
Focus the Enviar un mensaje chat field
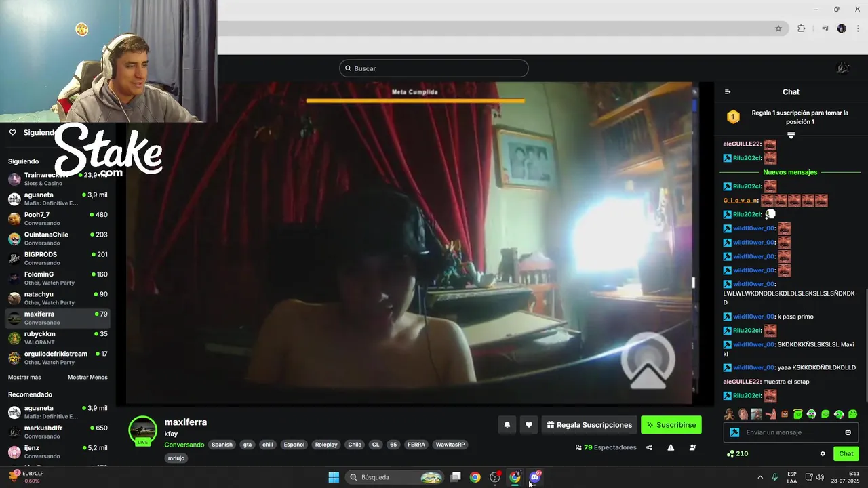[792, 432]
